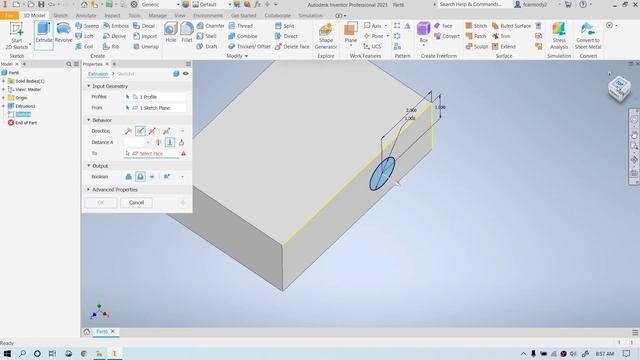Launch Stress Analysis
Viewport: 640px width, 360px height.
559,36
